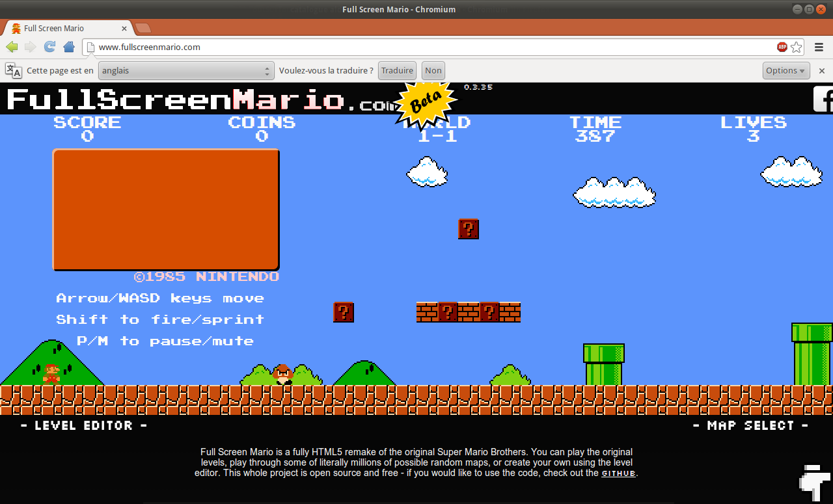Click the browser forward arrow
The width and height of the screenshot is (833, 504).
coord(30,47)
